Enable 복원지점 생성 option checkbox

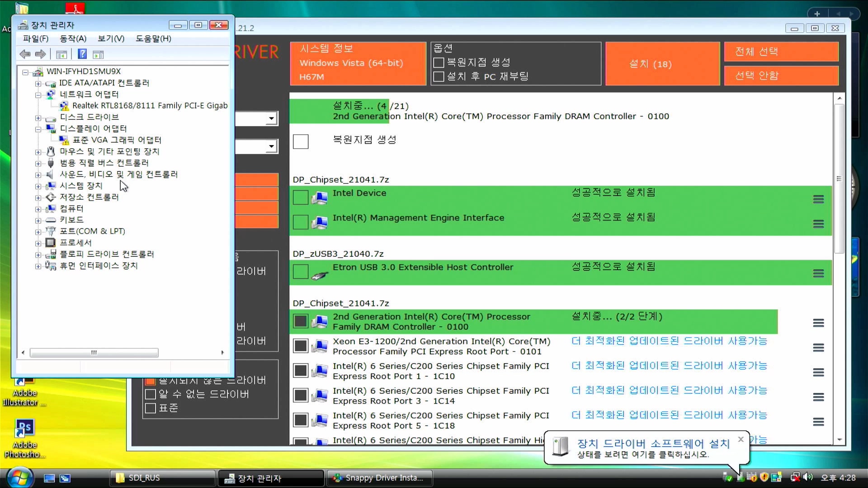coord(439,62)
